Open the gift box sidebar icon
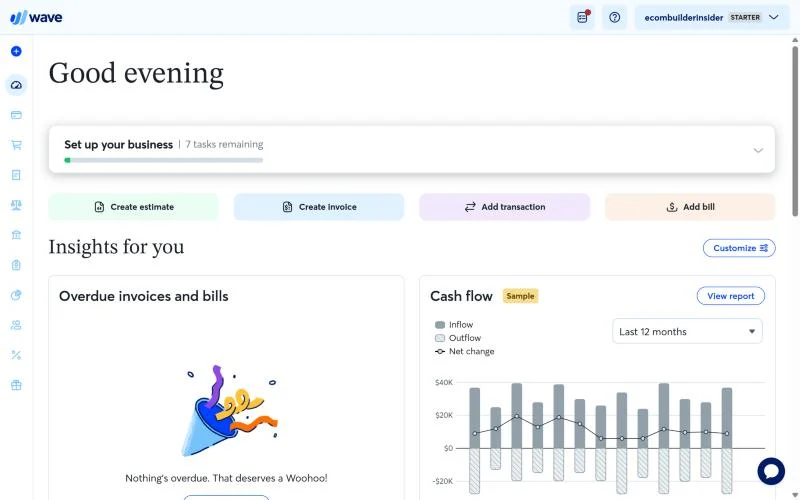The width and height of the screenshot is (800, 500). (x=16, y=385)
